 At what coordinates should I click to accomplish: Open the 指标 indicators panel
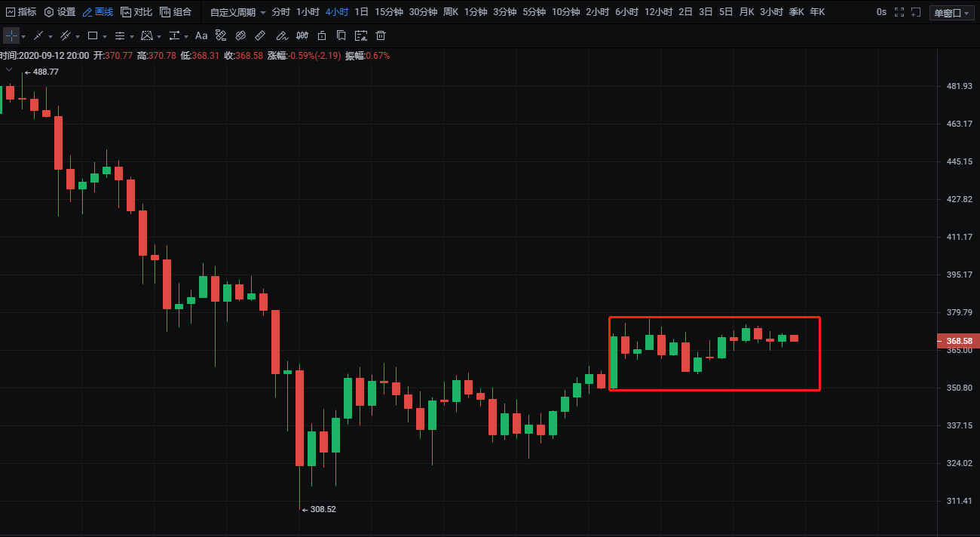pos(21,12)
